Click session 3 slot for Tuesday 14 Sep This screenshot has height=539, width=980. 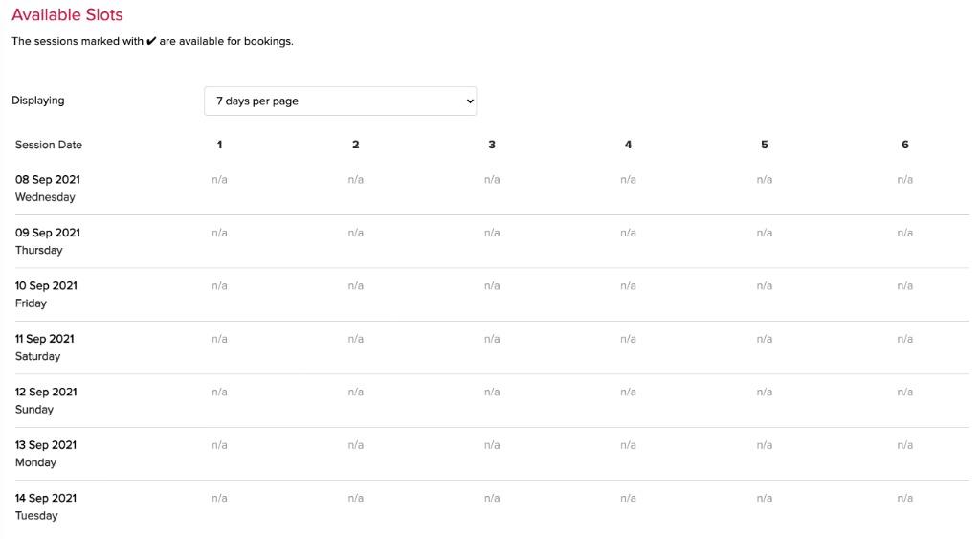(x=492, y=499)
